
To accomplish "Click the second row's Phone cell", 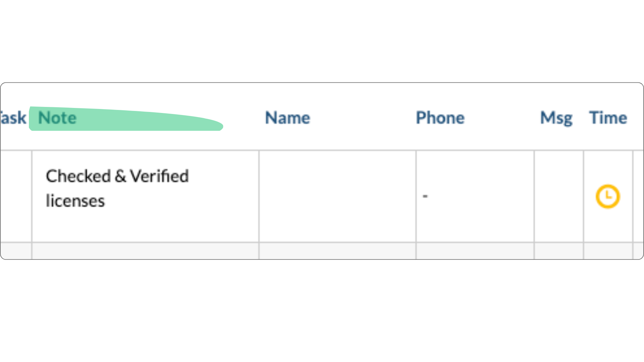I will [475, 251].
